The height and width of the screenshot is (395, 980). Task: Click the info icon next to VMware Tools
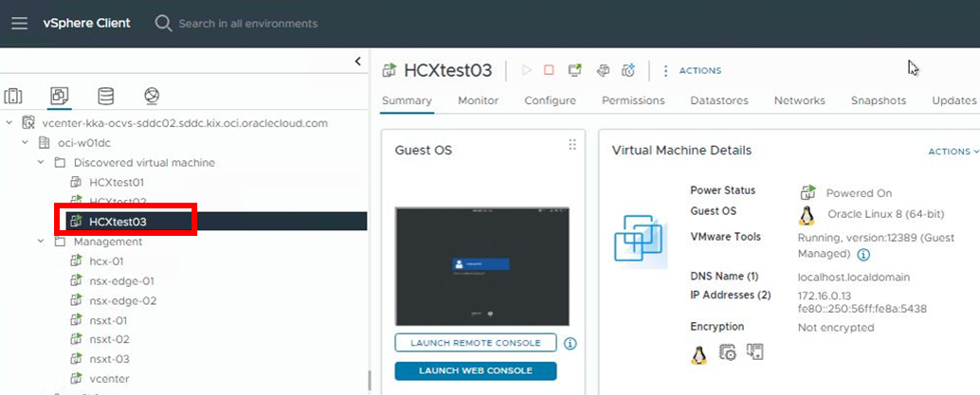point(863,255)
